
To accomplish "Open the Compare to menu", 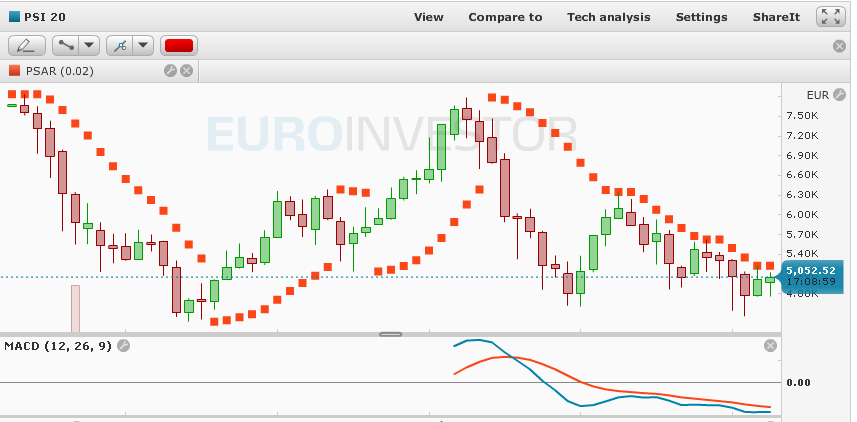I will [505, 17].
